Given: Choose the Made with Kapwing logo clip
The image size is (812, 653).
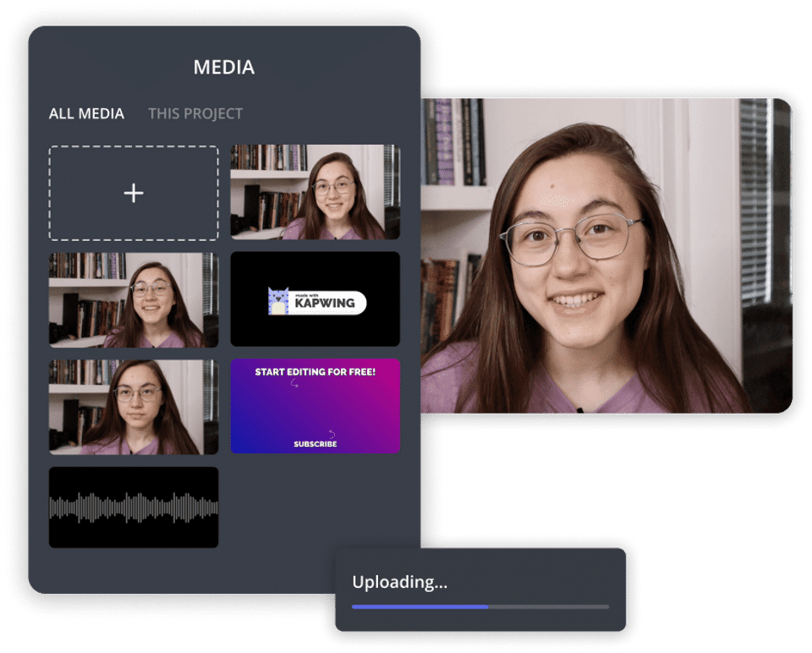Looking at the screenshot, I should click(x=315, y=299).
